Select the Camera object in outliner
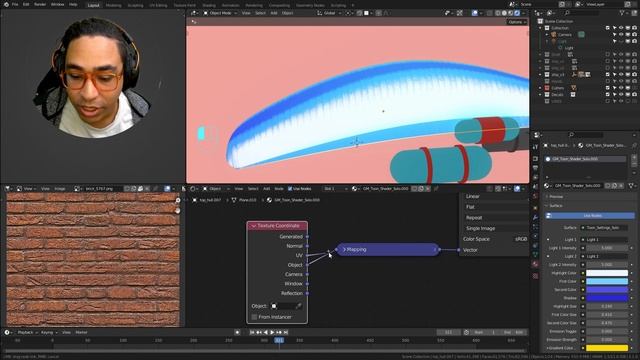Screen dimensions: 640x360 click(x=565, y=35)
